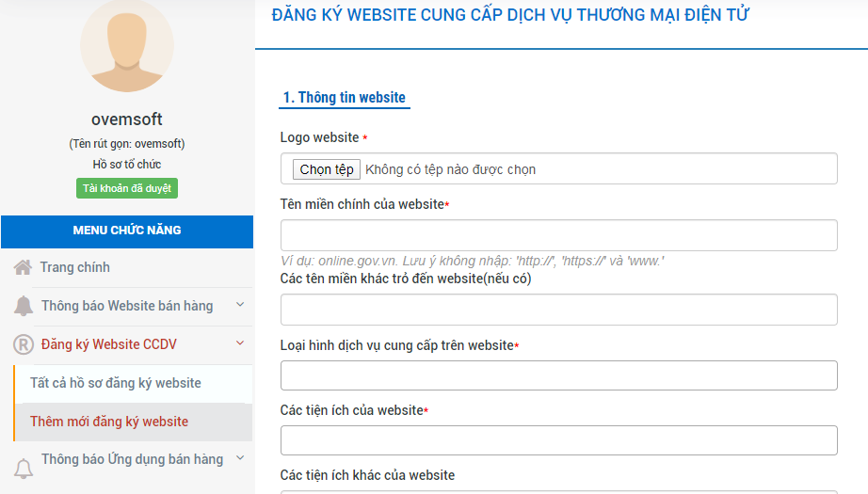
Task: Open Tất cả hồ sơ đăng ký website
Action: point(134,383)
